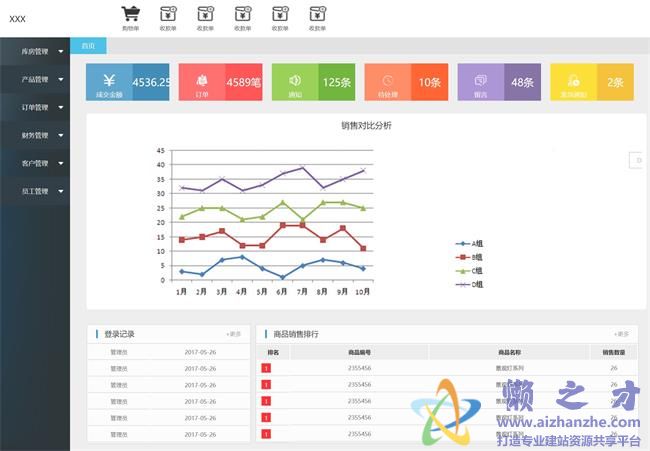Click the second 收款单 receipt icon from left
The image size is (650, 451).
pyautogui.click(x=206, y=14)
